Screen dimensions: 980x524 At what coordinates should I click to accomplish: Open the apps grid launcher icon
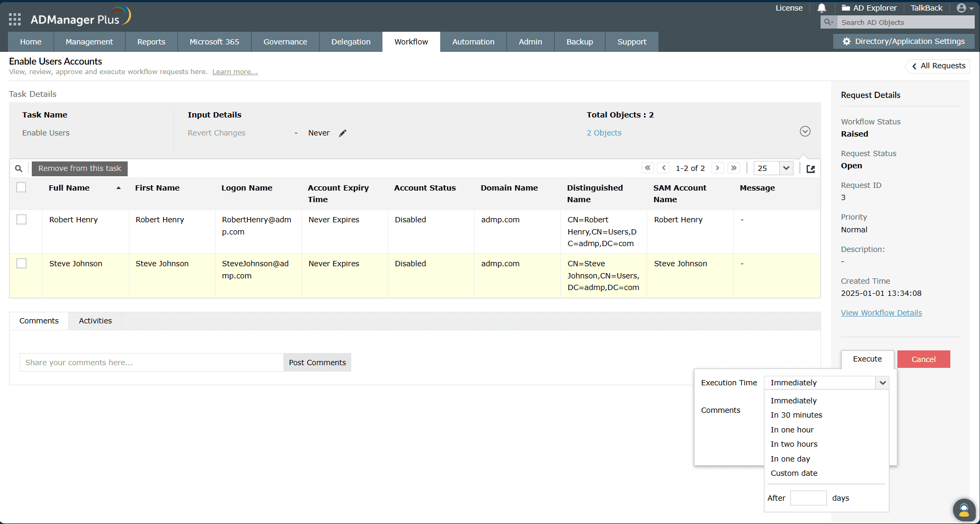pyautogui.click(x=15, y=20)
